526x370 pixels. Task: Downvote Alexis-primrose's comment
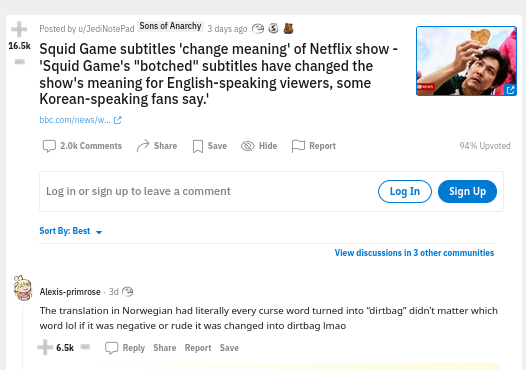click(x=86, y=347)
